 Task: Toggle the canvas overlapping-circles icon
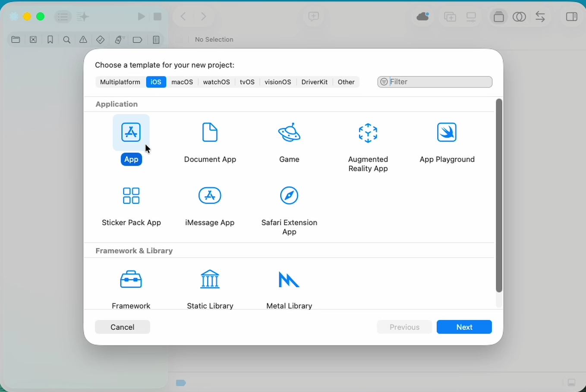tap(519, 17)
